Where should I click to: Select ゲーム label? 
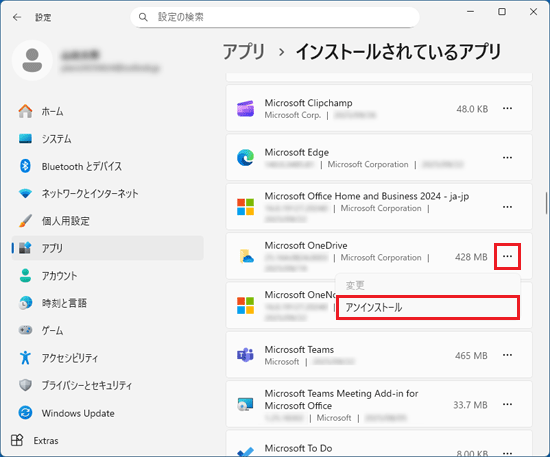(x=53, y=330)
